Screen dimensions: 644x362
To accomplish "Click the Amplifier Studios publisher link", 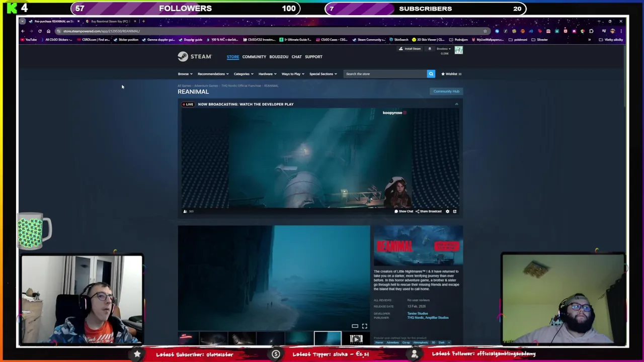I will pyautogui.click(x=437, y=318).
